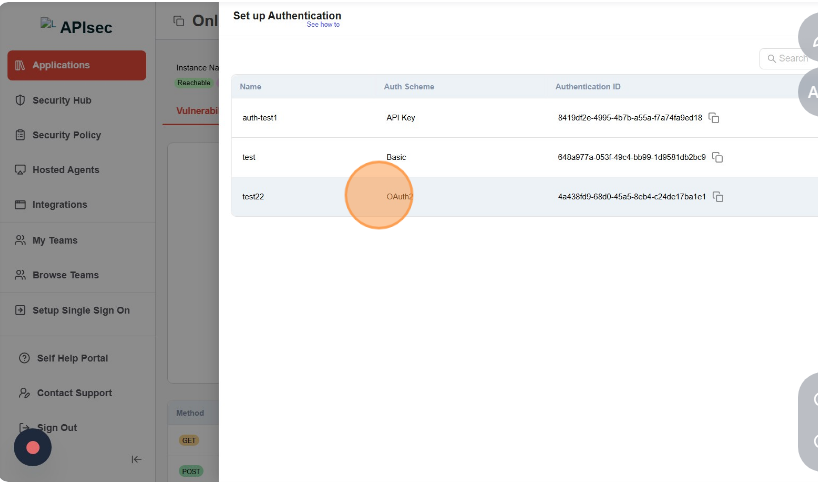
Task: Select the auth-test1 name cell
Action: (259, 118)
